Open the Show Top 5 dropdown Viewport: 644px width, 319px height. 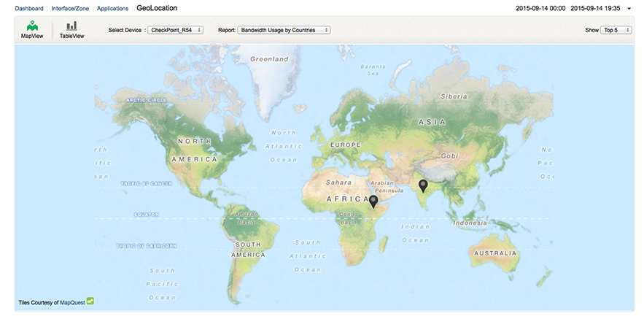[616, 30]
